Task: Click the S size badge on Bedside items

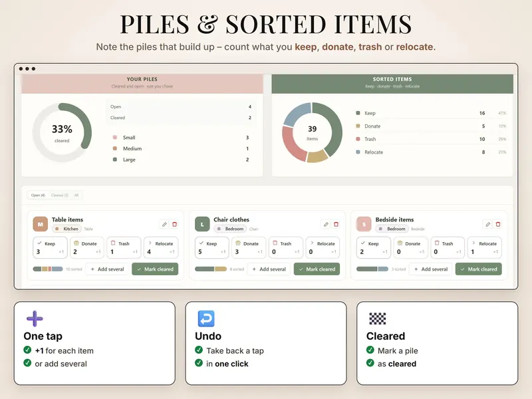Action: coord(364,224)
